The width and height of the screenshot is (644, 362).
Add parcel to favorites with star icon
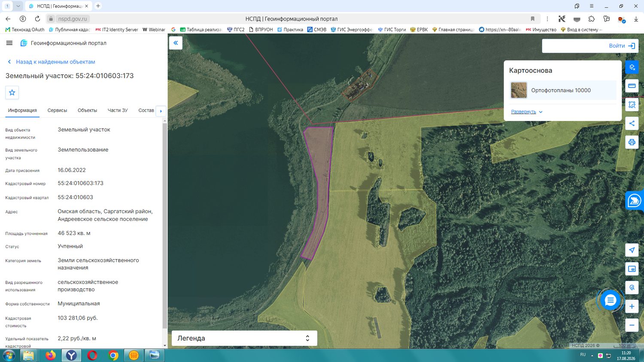point(12,92)
